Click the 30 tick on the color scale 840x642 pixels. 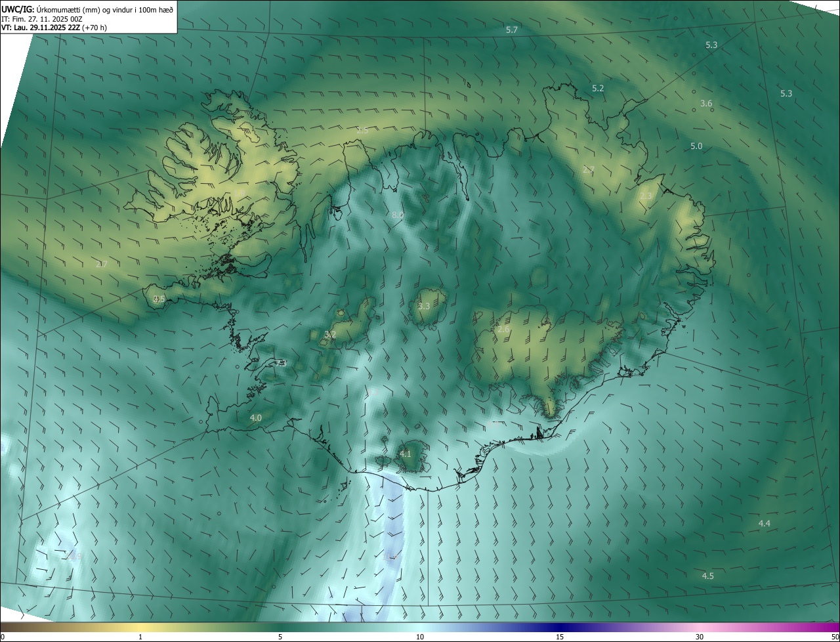click(700, 637)
